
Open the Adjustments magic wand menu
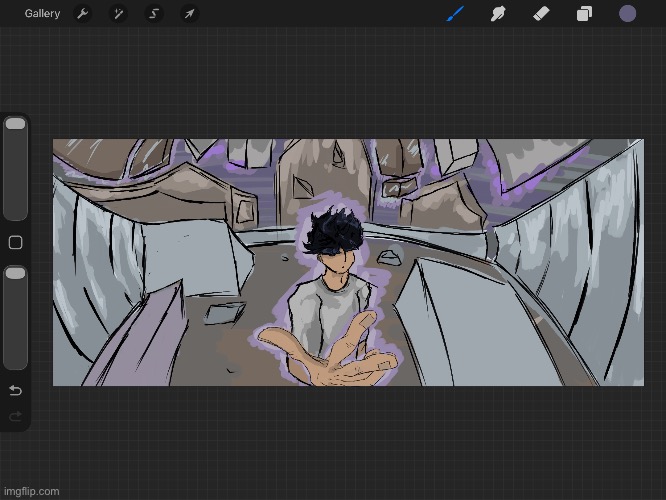pyautogui.click(x=118, y=14)
